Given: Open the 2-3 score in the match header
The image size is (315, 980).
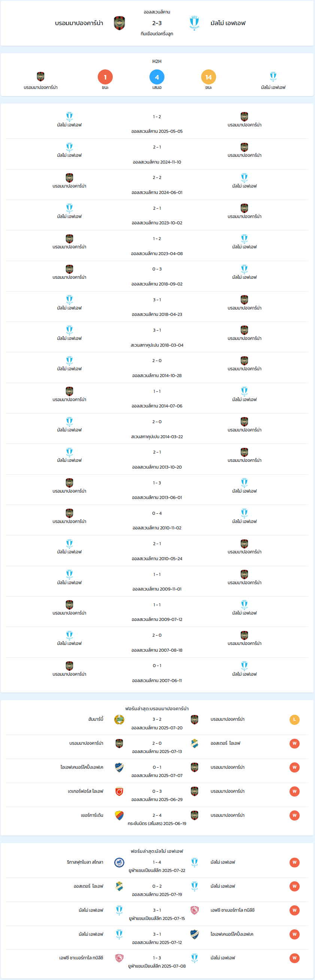Looking at the screenshot, I should coord(157,23).
